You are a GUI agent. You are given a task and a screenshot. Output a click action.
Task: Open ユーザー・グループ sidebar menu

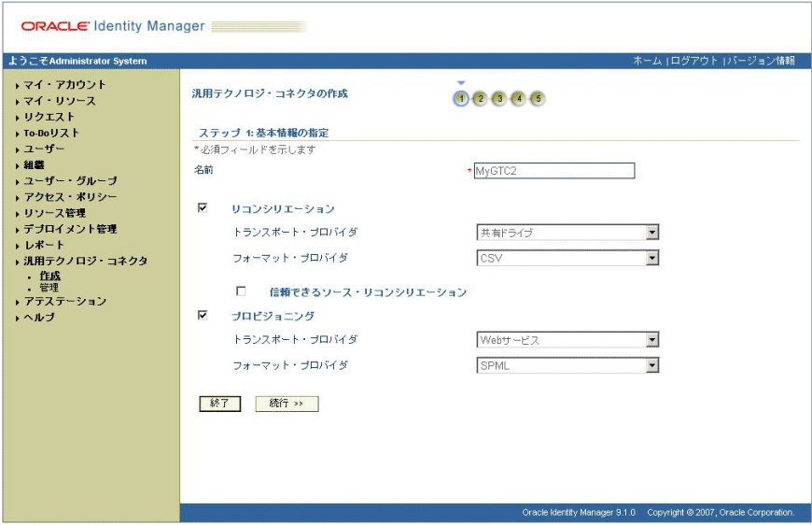[x=70, y=181]
